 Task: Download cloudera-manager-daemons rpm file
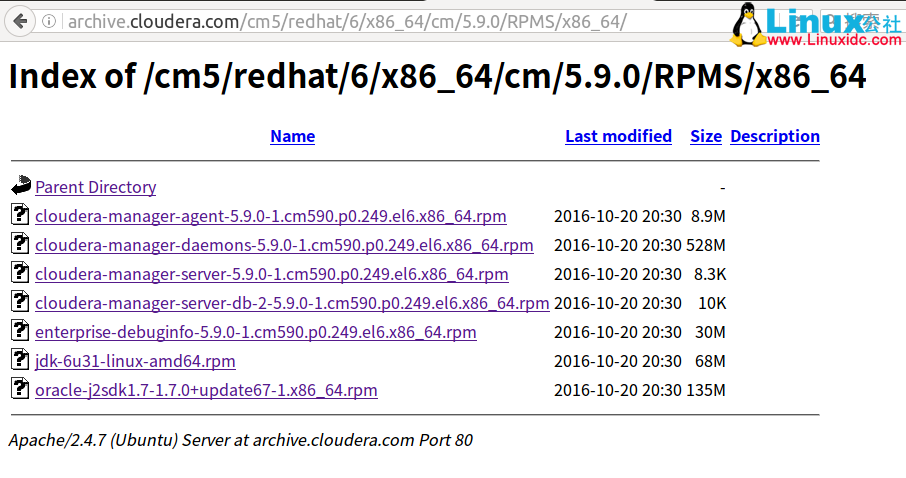click(284, 245)
